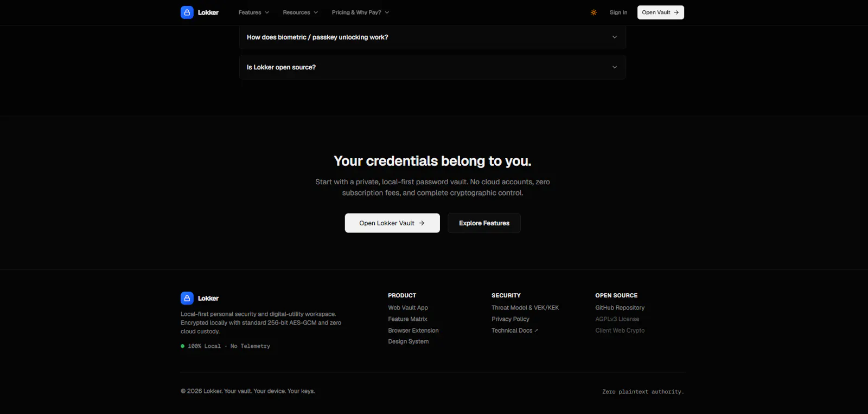Click the PRODUCT footer column heading
868x414 pixels.
(x=402, y=295)
